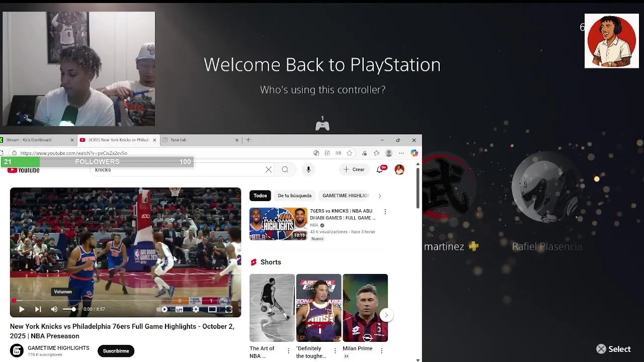Open the New York Knicks video title

coord(122,331)
